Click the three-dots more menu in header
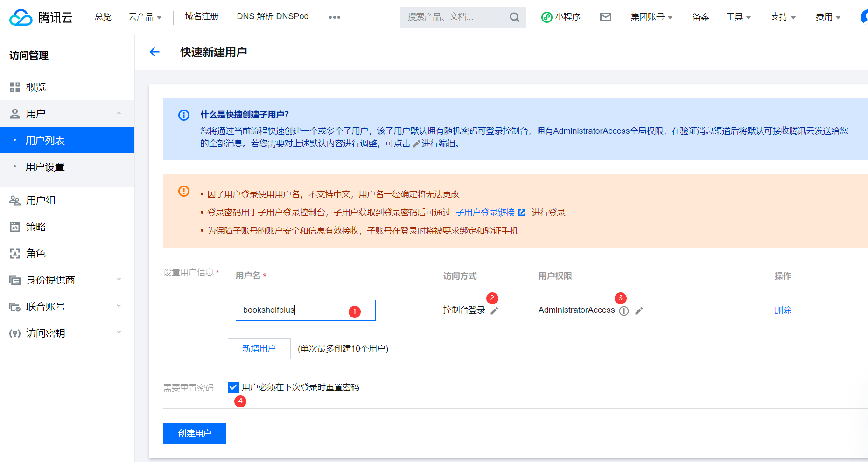Screen dimensions: 868x462 (x=334, y=17)
